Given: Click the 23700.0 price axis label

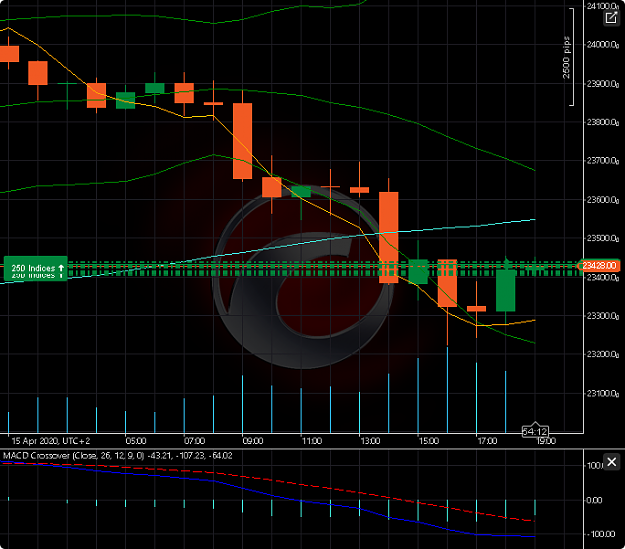Looking at the screenshot, I should tap(602, 161).
